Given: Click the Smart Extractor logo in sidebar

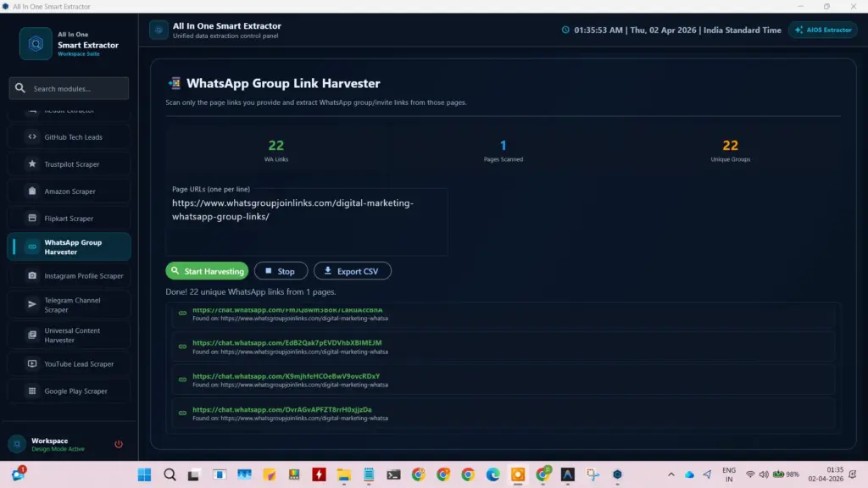Looking at the screenshot, I should tap(36, 44).
